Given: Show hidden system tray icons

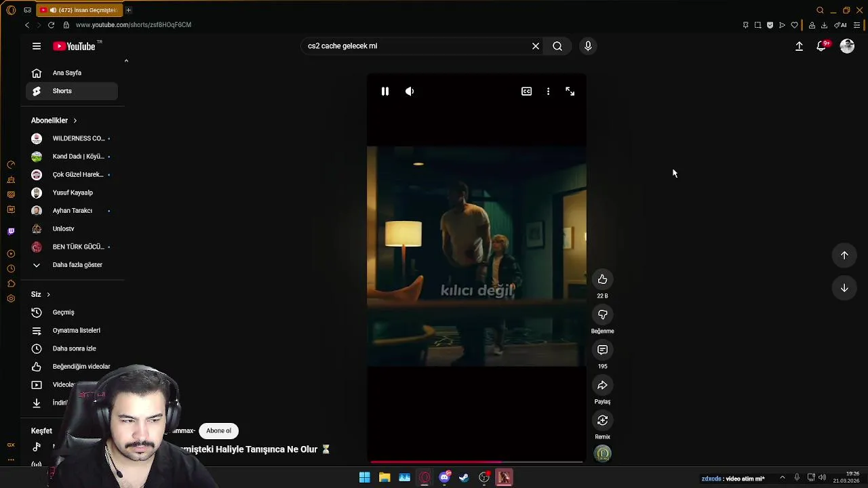Looking at the screenshot, I should click(782, 478).
